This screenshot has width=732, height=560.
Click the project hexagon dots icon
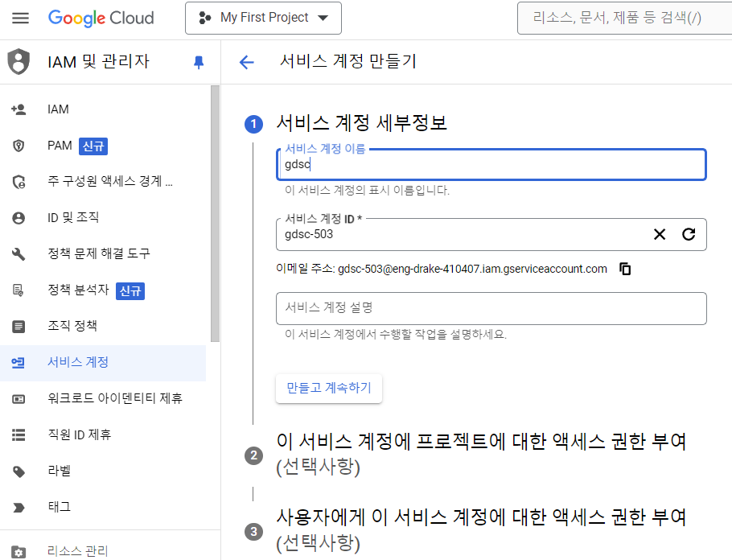[x=204, y=19]
